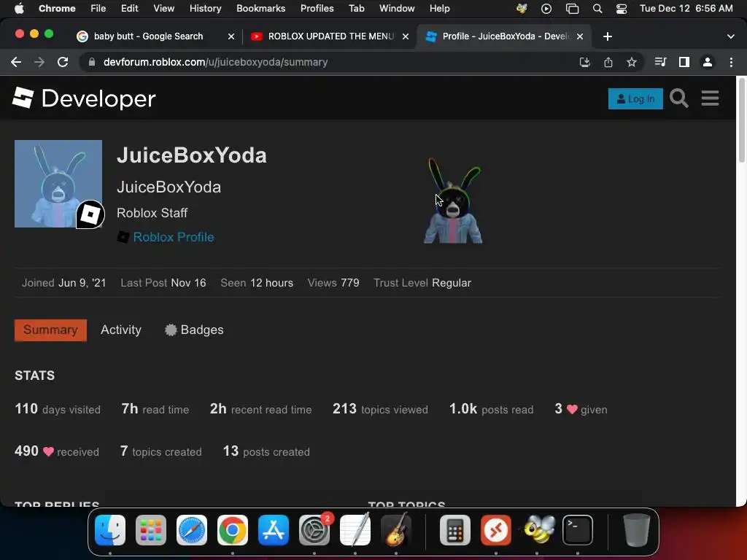
Task: Open the Bookmarks menu
Action: [x=260, y=8]
